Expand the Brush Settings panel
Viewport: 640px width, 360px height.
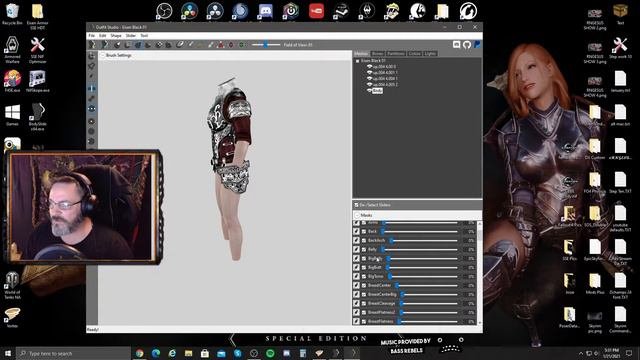tap(102, 55)
